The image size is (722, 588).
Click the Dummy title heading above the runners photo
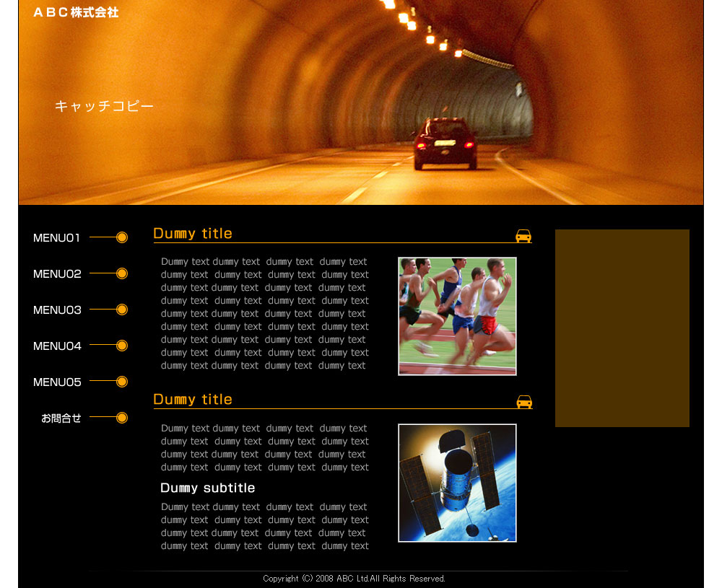[x=193, y=234]
